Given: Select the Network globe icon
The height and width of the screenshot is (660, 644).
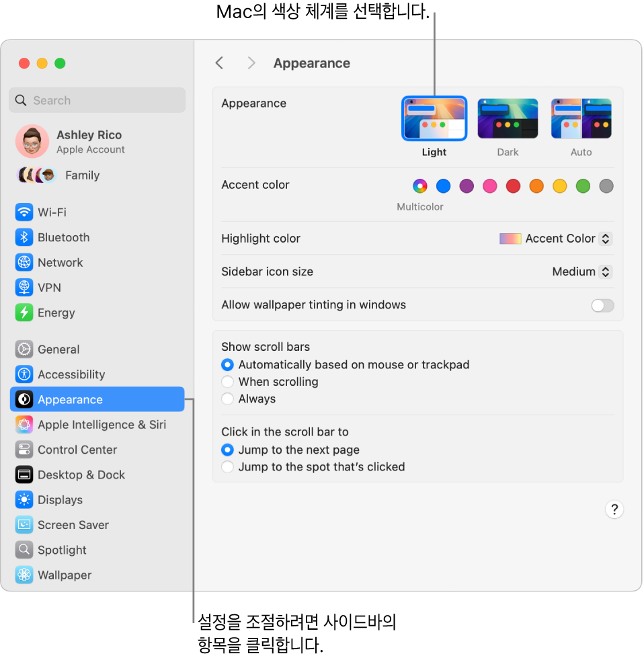Looking at the screenshot, I should [24, 262].
